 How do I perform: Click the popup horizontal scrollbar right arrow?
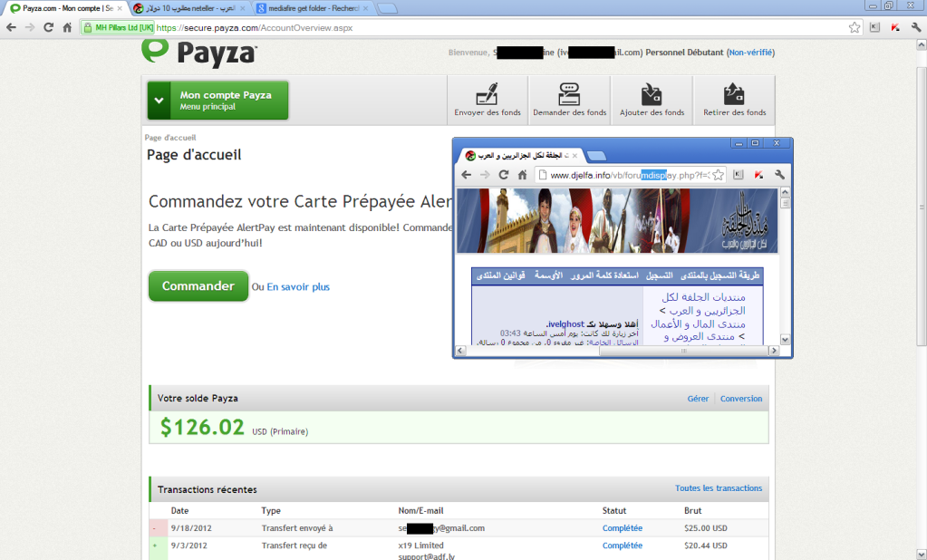(x=773, y=351)
